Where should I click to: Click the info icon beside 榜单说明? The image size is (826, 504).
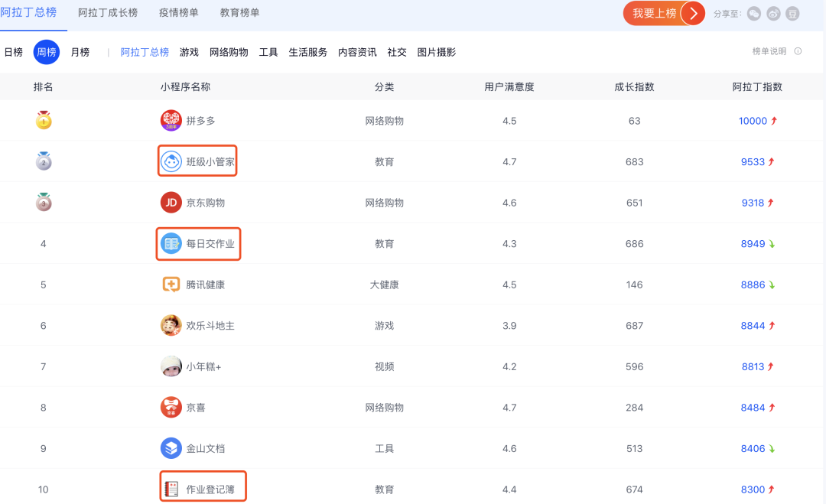(798, 51)
